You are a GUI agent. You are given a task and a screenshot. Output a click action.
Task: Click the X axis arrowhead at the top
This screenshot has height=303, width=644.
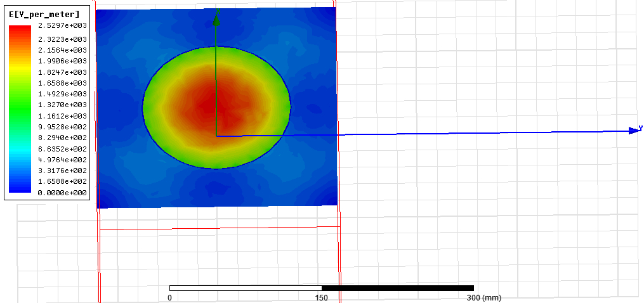(x=216, y=21)
